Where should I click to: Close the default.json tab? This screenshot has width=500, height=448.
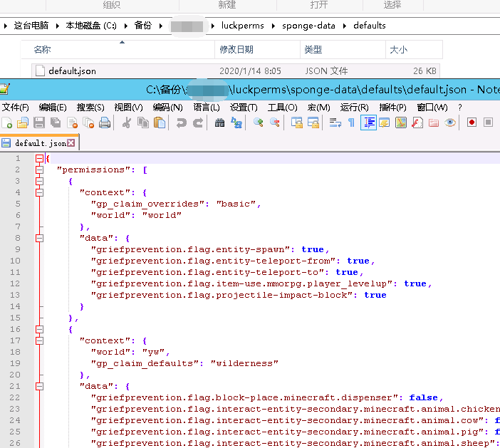(71, 143)
